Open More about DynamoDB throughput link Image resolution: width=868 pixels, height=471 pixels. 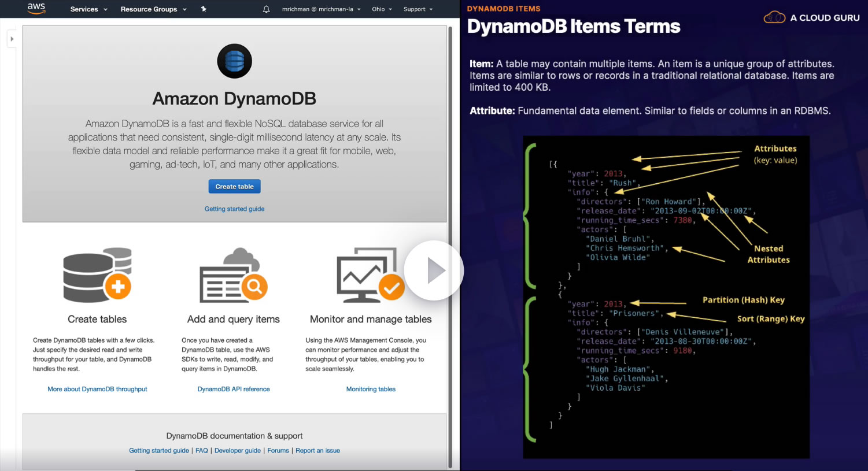(97, 390)
